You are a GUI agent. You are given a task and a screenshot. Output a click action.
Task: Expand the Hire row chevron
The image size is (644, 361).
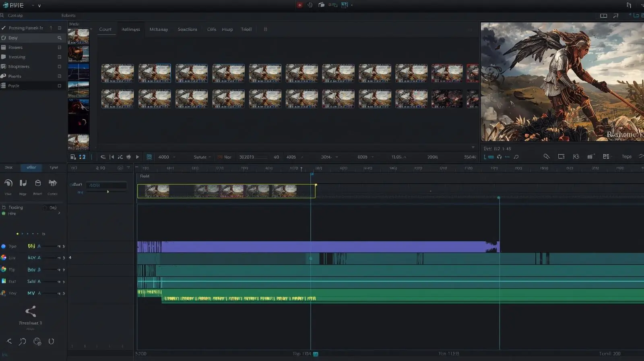(x=59, y=213)
